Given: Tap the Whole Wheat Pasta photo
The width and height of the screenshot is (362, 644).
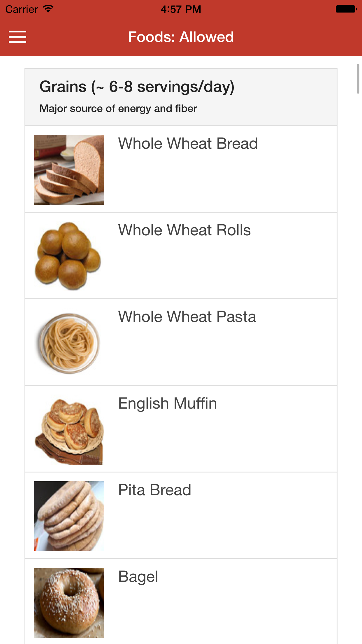Looking at the screenshot, I should click(69, 343).
